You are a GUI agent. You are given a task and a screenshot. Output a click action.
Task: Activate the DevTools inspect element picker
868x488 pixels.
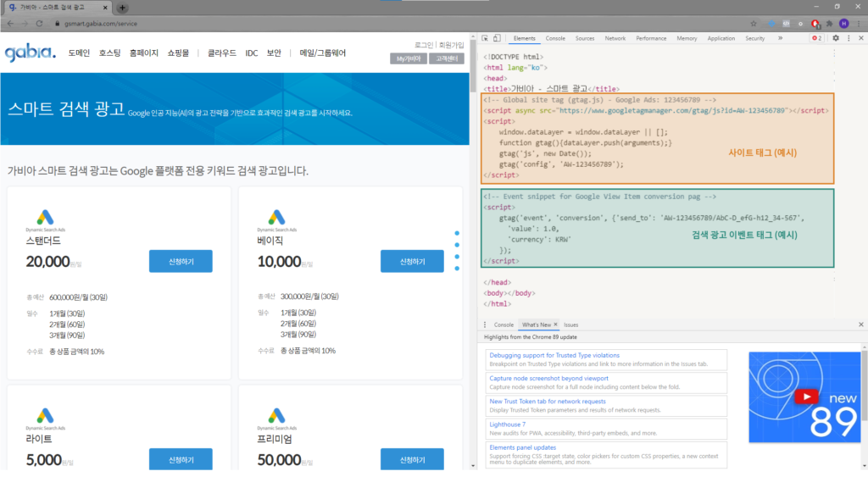pyautogui.click(x=485, y=38)
